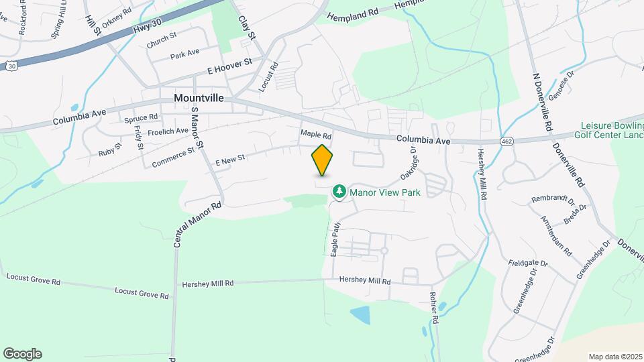Select the Fieldgate Dr label
Image resolution: width=644 pixels, height=362 pixels.
coord(528,263)
